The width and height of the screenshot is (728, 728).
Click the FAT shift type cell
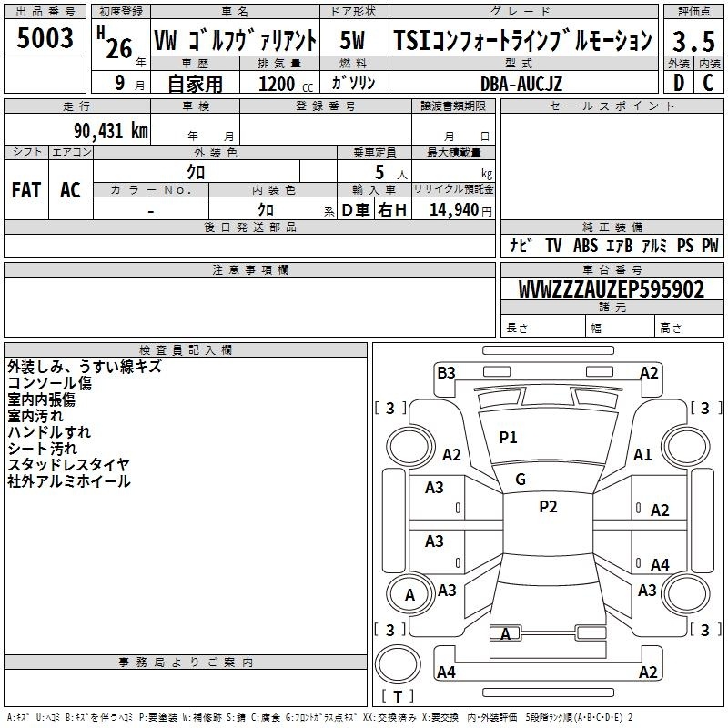(26, 189)
